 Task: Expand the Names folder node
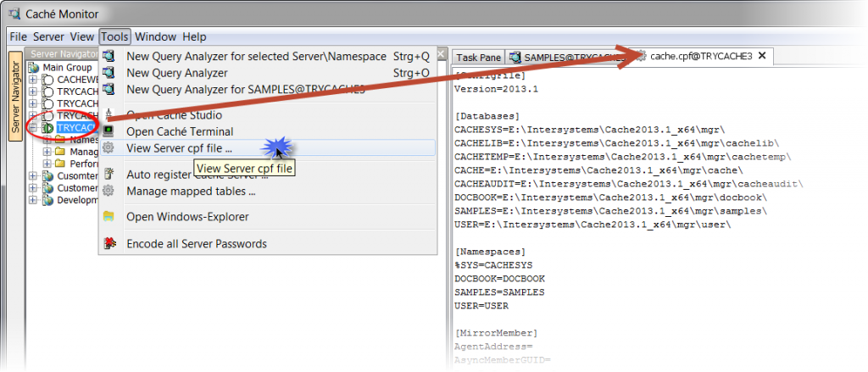[47, 140]
